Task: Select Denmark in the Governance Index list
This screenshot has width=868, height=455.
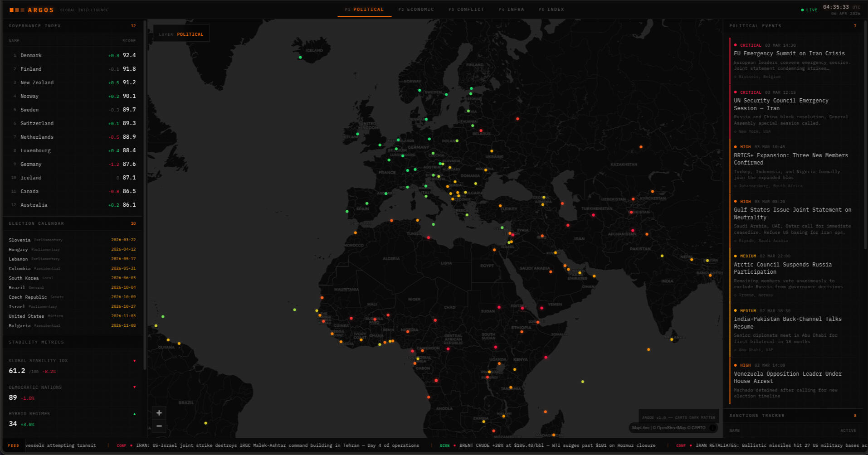Action: pyautogui.click(x=31, y=55)
